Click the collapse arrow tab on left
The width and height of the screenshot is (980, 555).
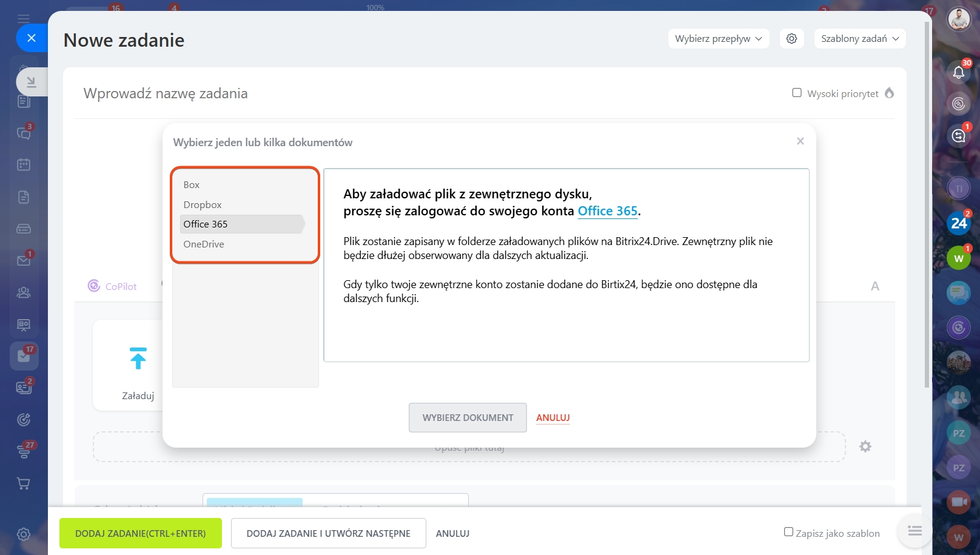tap(32, 82)
